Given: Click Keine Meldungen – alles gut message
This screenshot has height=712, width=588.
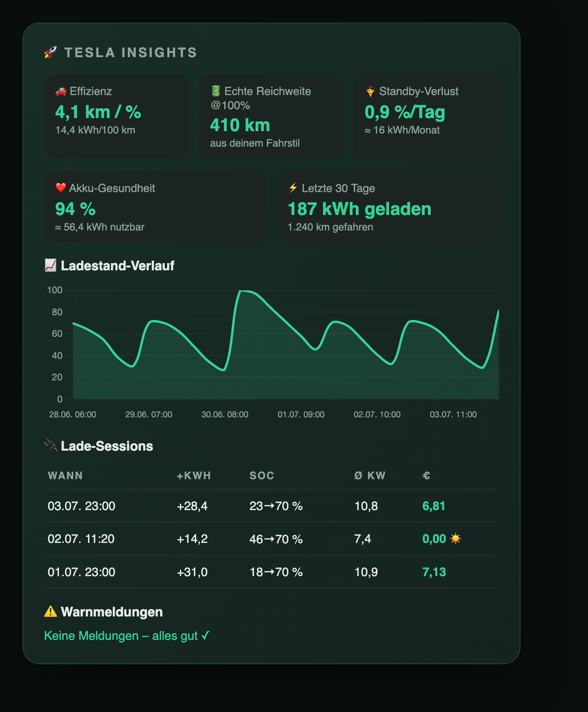Looking at the screenshot, I should (x=127, y=636).
